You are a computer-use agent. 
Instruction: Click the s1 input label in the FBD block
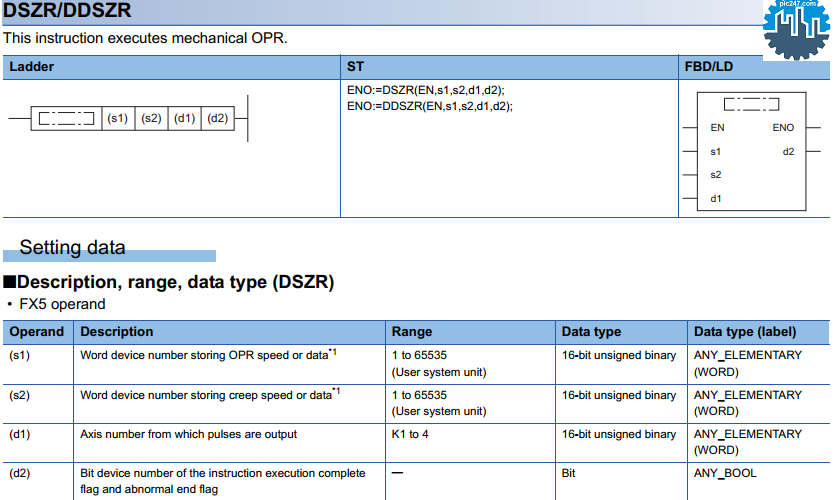[x=715, y=152]
